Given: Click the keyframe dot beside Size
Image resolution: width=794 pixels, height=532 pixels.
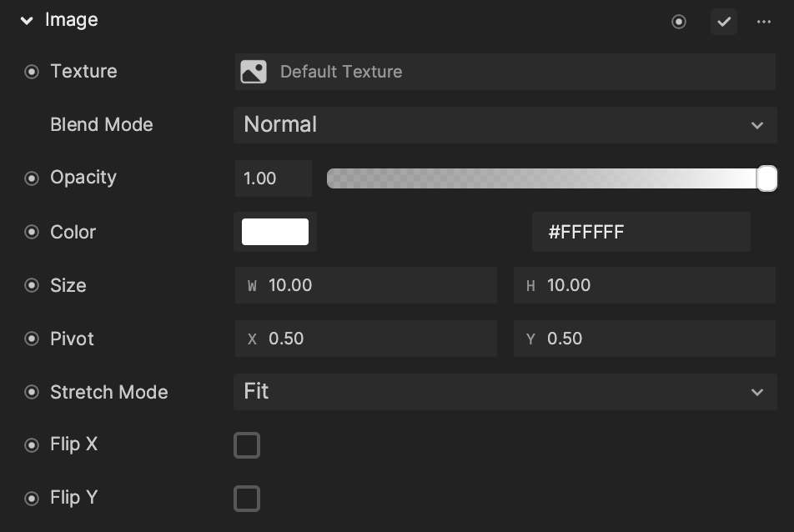Looking at the screenshot, I should (32, 285).
